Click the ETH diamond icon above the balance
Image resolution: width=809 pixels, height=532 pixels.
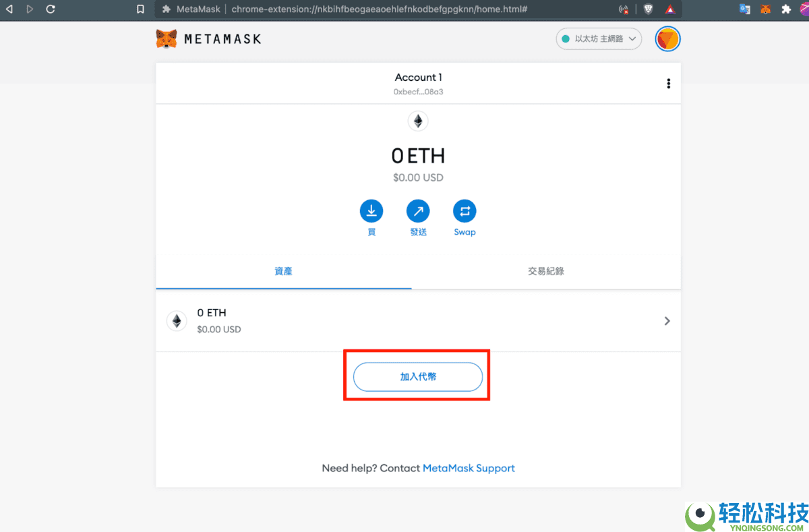[418, 121]
